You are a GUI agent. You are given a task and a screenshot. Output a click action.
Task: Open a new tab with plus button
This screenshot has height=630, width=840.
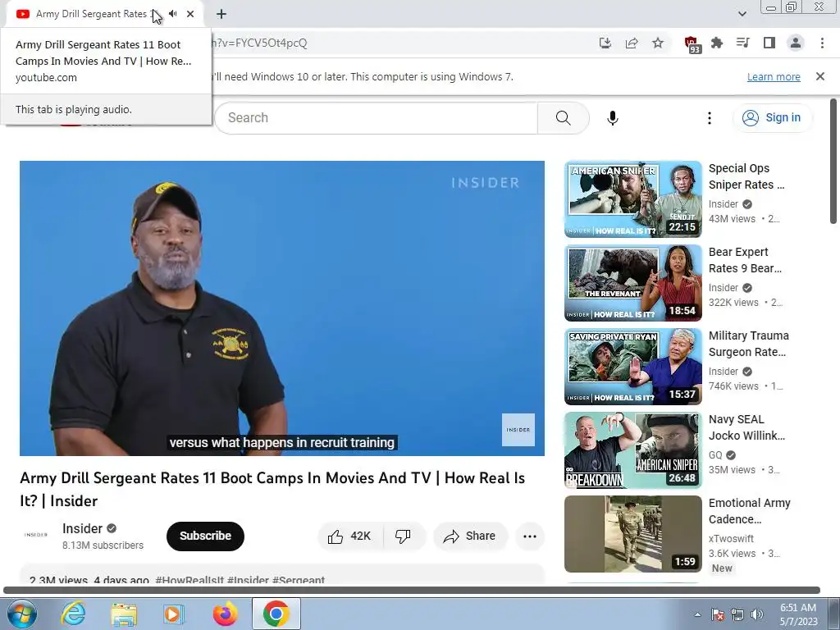[x=221, y=15]
